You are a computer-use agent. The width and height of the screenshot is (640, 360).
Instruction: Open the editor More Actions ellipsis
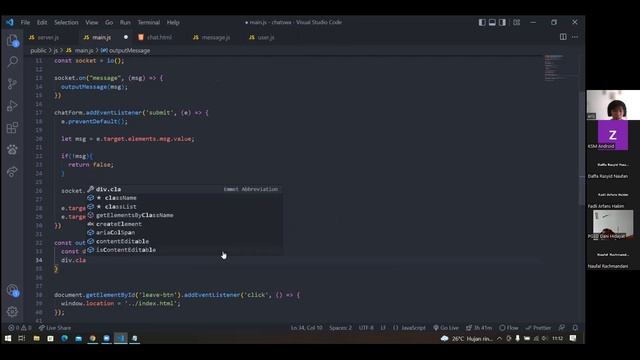pos(575,37)
